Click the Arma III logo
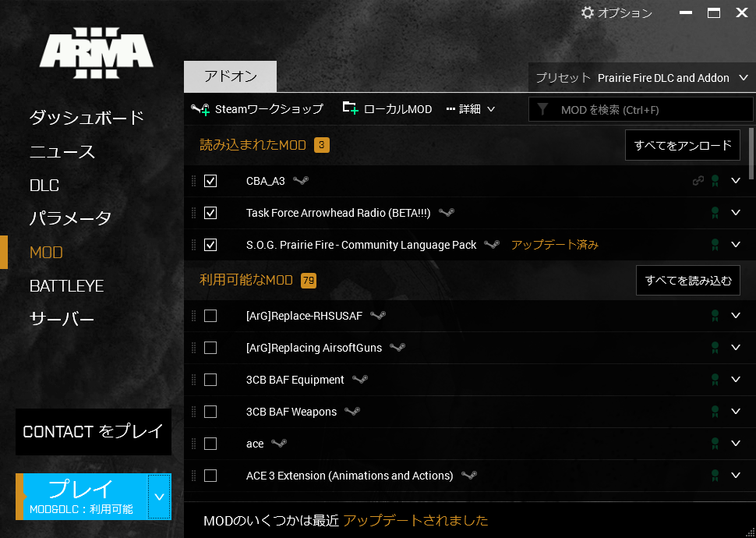Screen dimensions: 756x538 click(97, 53)
